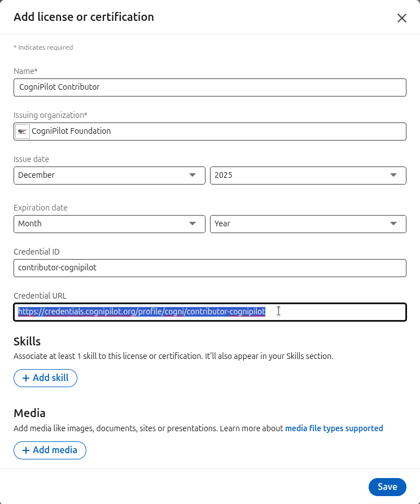
Task: Click the chevron on the 2025 selector
Action: (x=393, y=175)
